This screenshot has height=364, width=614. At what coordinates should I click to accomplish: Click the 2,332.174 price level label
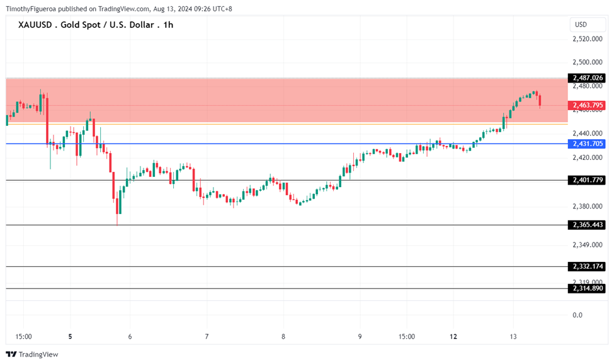(588, 266)
